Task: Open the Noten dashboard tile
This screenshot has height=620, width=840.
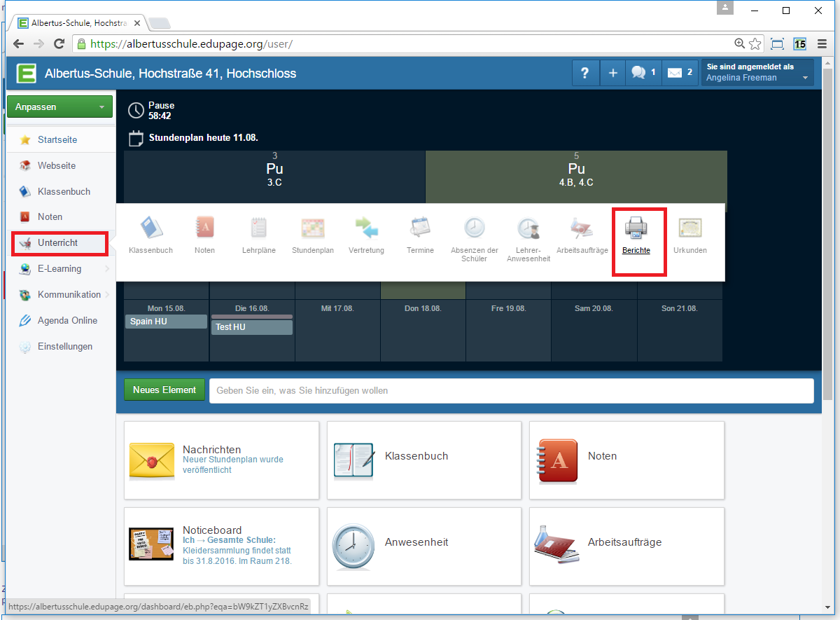Action: click(x=626, y=460)
